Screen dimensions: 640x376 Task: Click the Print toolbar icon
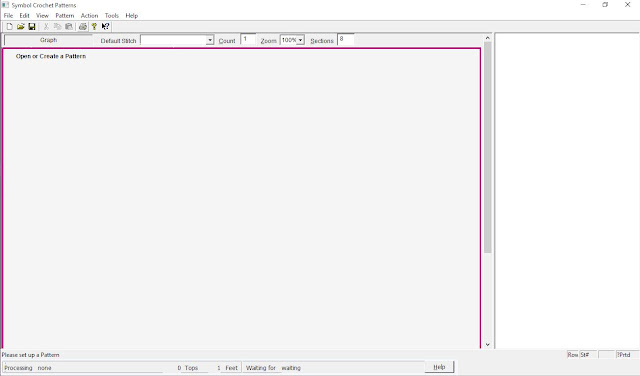83,27
